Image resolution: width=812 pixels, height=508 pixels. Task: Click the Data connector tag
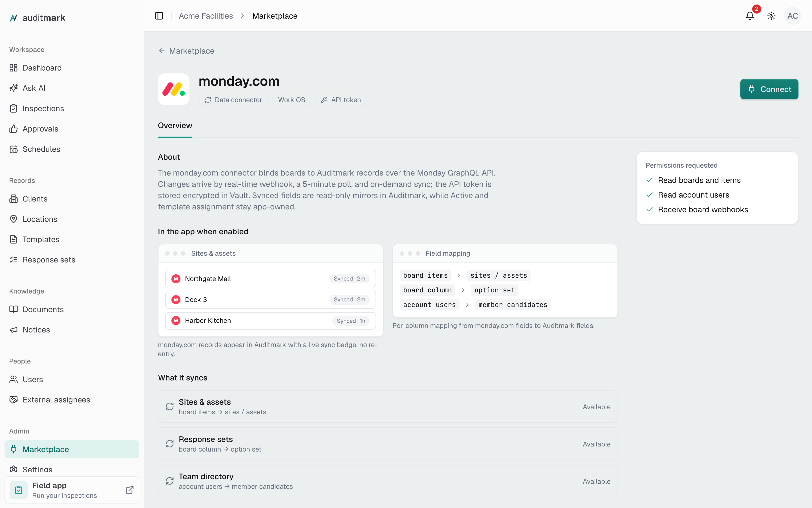point(233,100)
